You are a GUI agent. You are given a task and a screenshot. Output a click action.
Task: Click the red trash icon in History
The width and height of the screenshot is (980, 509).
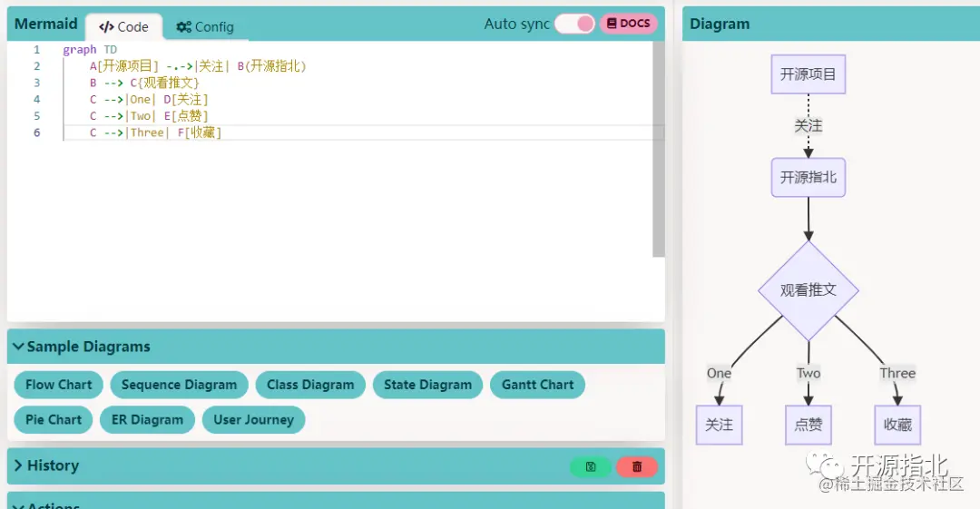(x=637, y=466)
